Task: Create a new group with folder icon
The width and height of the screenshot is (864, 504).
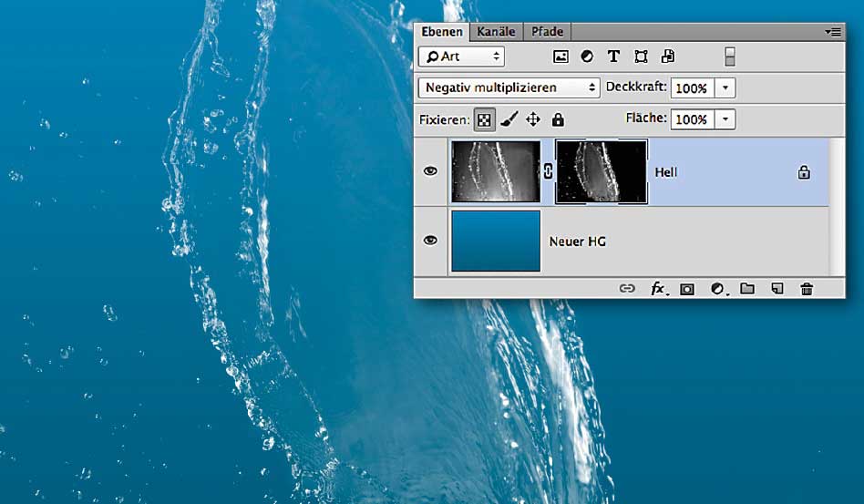Action: [747, 289]
